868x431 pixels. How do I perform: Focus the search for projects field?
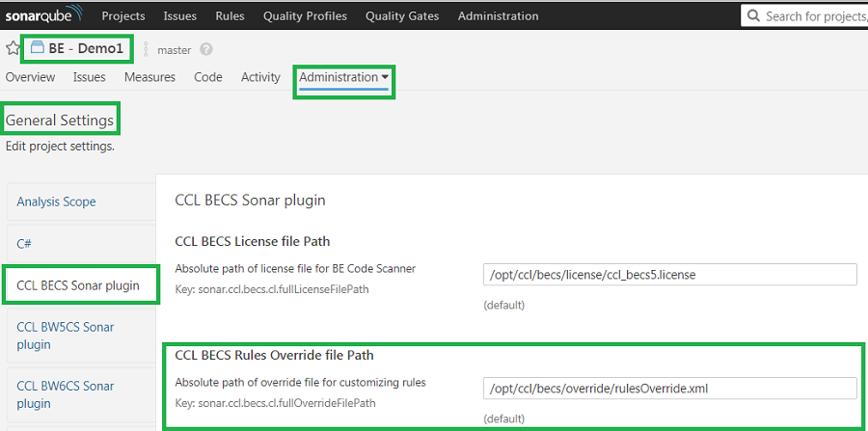point(804,15)
